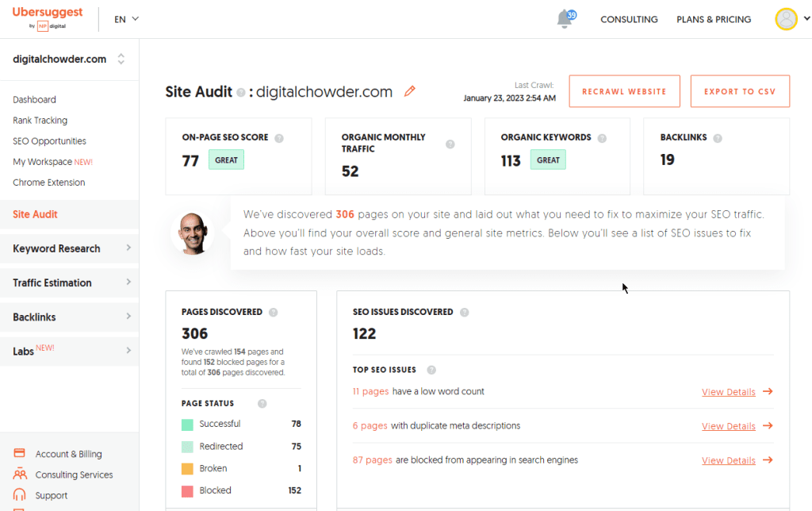Go to Dashboard in sidebar
Viewport: 812px width, 511px height.
[x=34, y=99]
